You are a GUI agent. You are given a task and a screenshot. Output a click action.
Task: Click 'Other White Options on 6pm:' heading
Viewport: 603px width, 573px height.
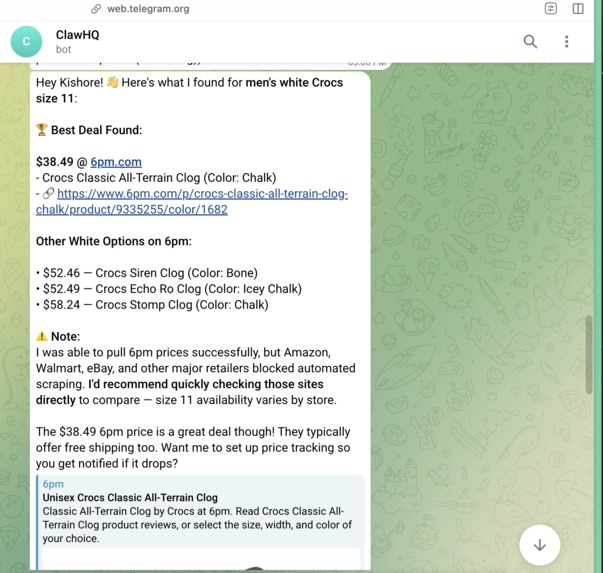click(x=113, y=241)
